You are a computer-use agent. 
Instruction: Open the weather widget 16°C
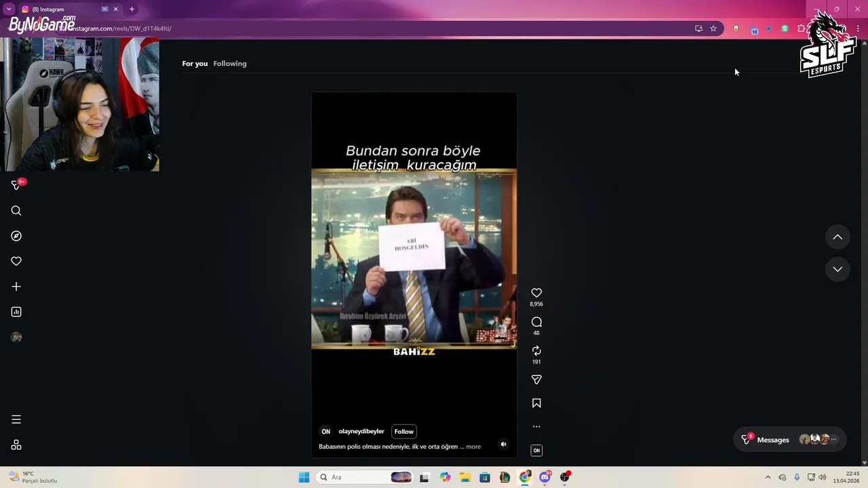[33, 477]
